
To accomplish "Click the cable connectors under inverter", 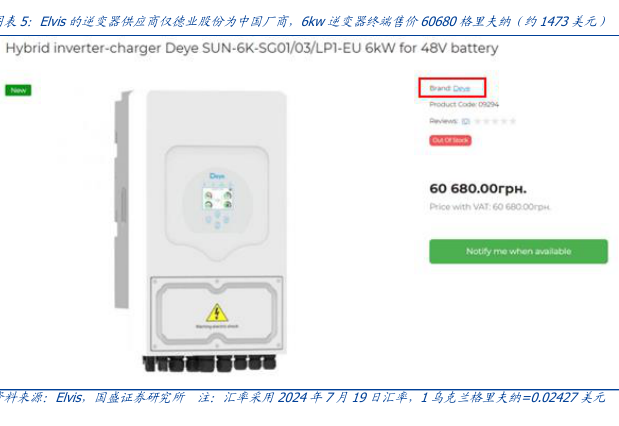I will tap(209, 363).
